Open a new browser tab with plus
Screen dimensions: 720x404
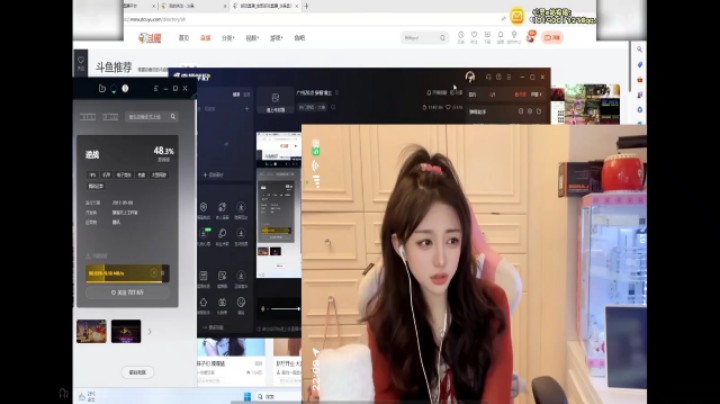[x=306, y=6]
